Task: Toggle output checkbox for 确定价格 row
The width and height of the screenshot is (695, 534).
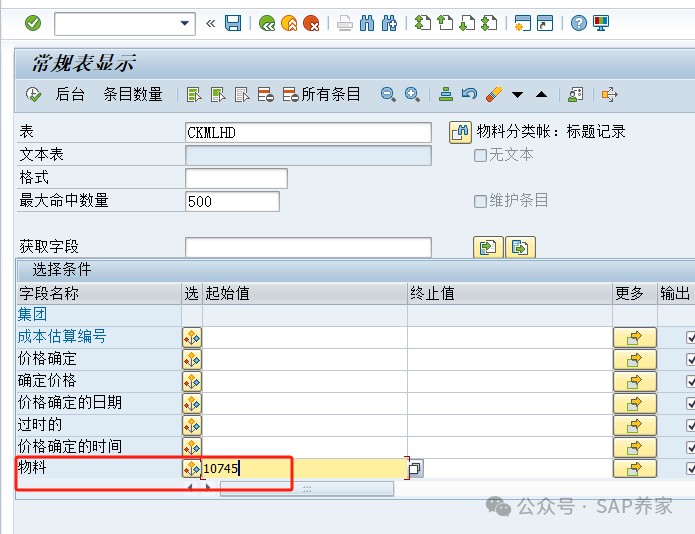Action: tap(691, 382)
